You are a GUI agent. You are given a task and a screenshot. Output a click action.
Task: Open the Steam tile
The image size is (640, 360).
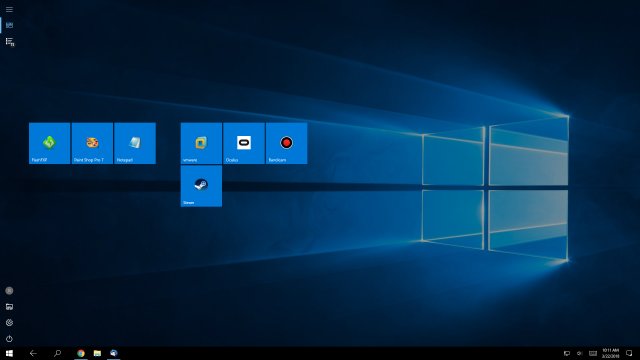click(201, 186)
